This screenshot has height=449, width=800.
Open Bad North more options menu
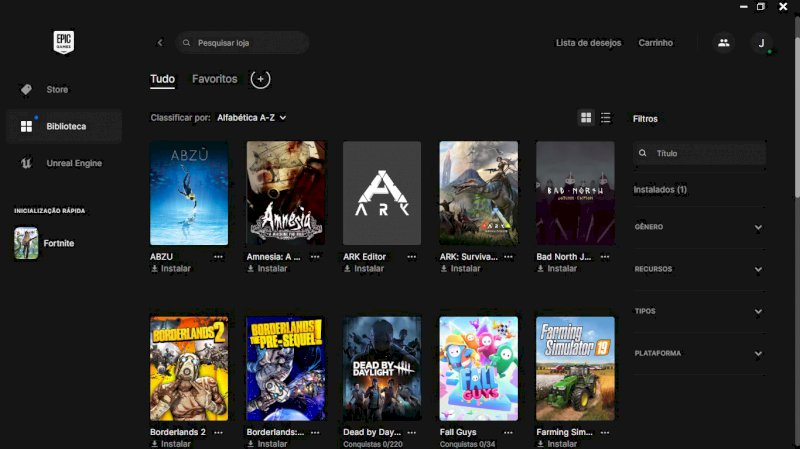coord(605,257)
